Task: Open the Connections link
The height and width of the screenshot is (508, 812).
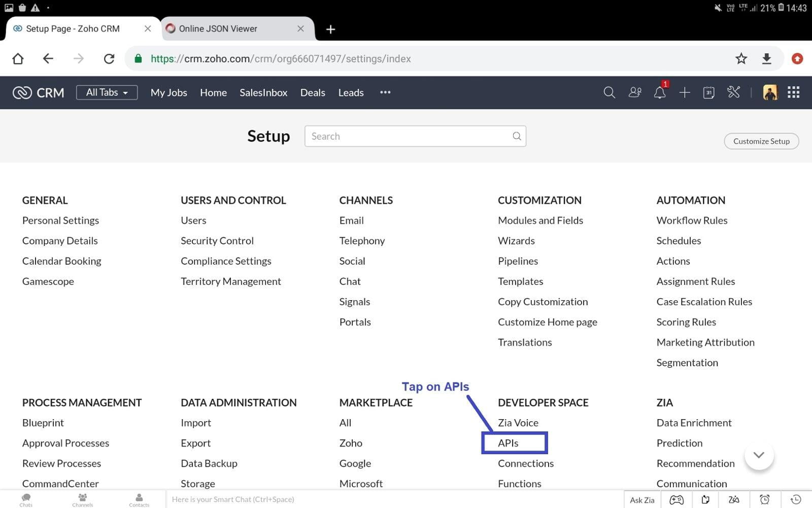Action: pyautogui.click(x=526, y=463)
